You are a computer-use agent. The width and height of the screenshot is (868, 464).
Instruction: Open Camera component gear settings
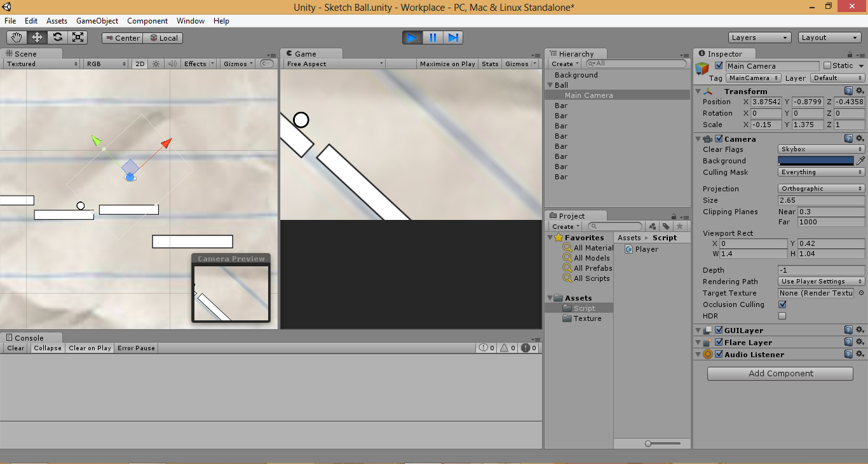tap(860, 139)
